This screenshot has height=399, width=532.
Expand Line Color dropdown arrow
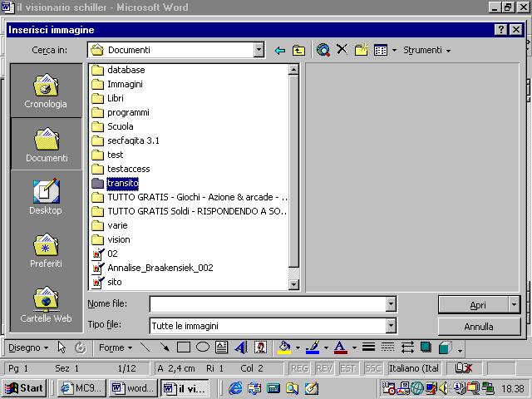click(326, 347)
